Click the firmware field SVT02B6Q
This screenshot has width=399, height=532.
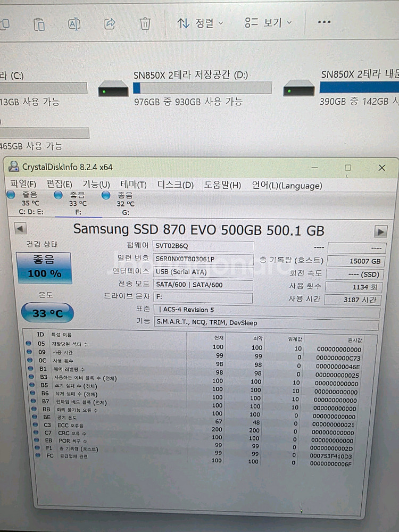pos(203,246)
